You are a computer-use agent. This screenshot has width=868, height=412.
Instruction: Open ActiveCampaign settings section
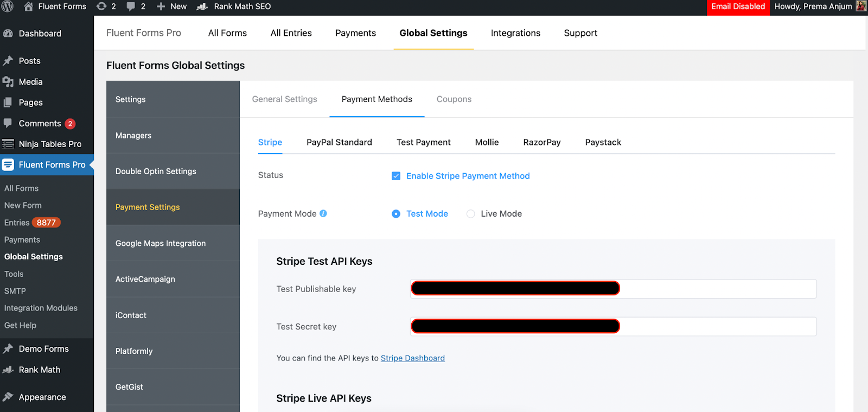[173, 279]
